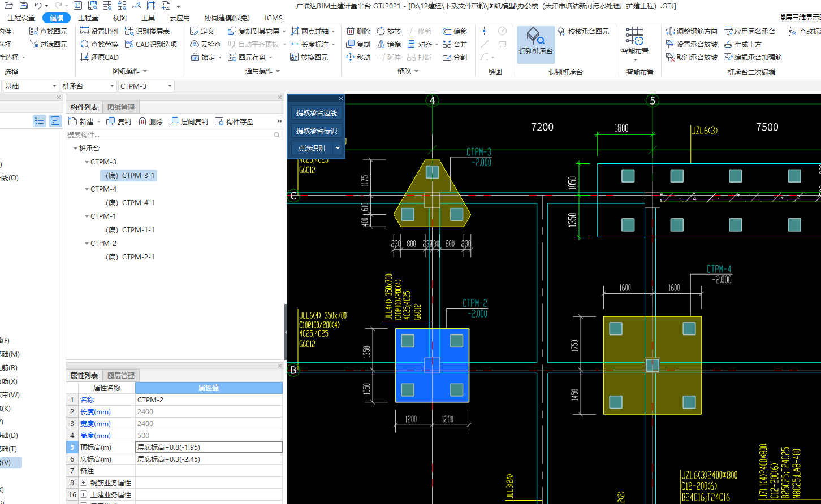Run 云检查 cloud check
Screen dimensions: 821x504
coord(206,44)
